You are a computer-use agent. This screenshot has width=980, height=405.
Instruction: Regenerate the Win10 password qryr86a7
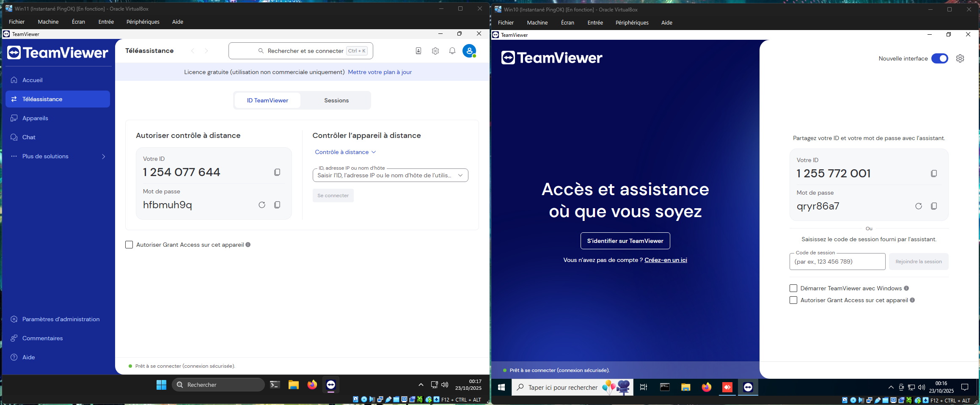919,206
